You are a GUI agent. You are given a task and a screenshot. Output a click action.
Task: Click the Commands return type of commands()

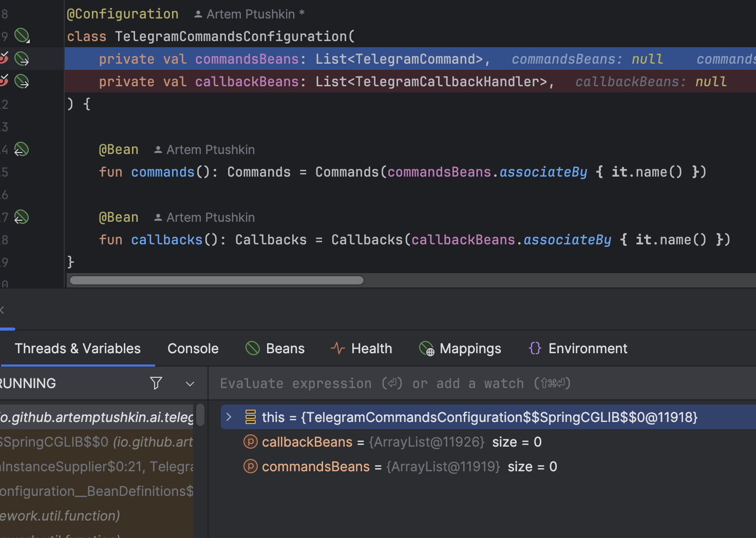259,172
